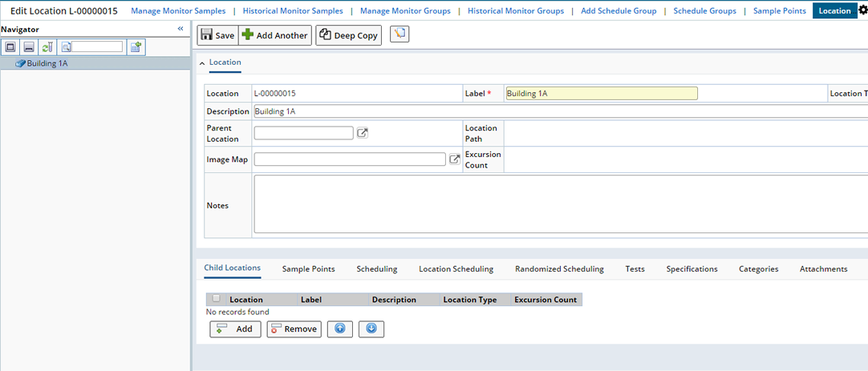Open the settings gear icon
This screenshot has width=868, height=371.
click(x=862, y=10)
